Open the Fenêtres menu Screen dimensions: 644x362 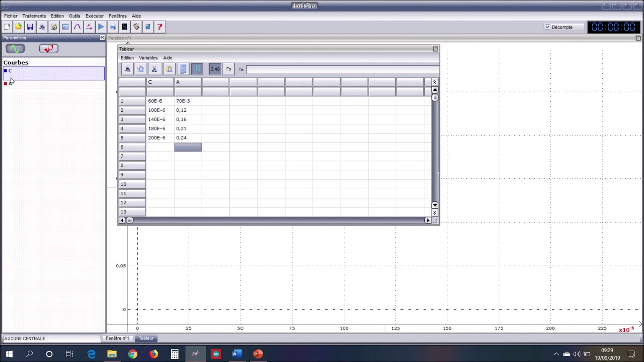[x=118, y=16]
